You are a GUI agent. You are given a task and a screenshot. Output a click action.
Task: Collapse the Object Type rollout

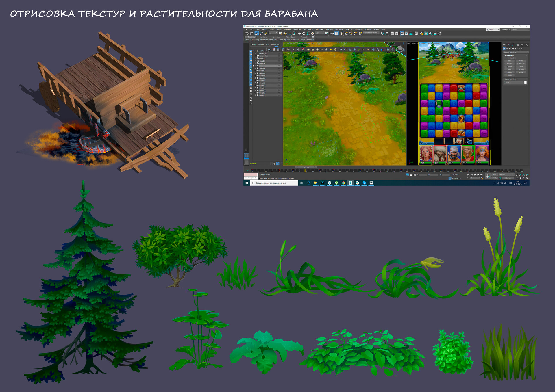pos(504,55)
